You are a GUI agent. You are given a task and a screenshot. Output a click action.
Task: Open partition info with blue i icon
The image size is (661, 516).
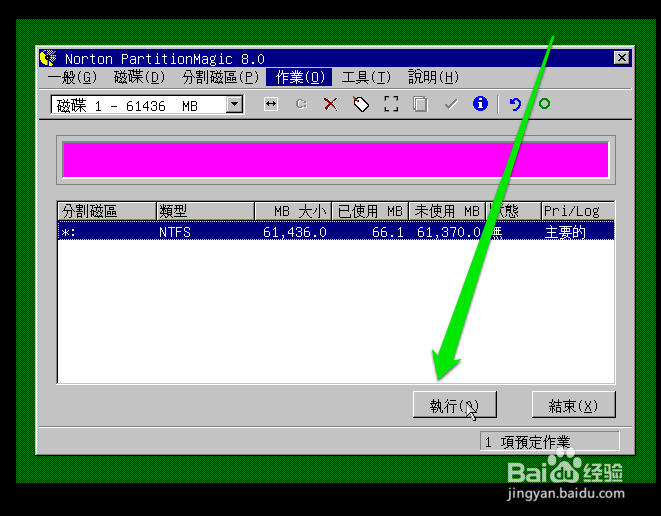point(480,104)
